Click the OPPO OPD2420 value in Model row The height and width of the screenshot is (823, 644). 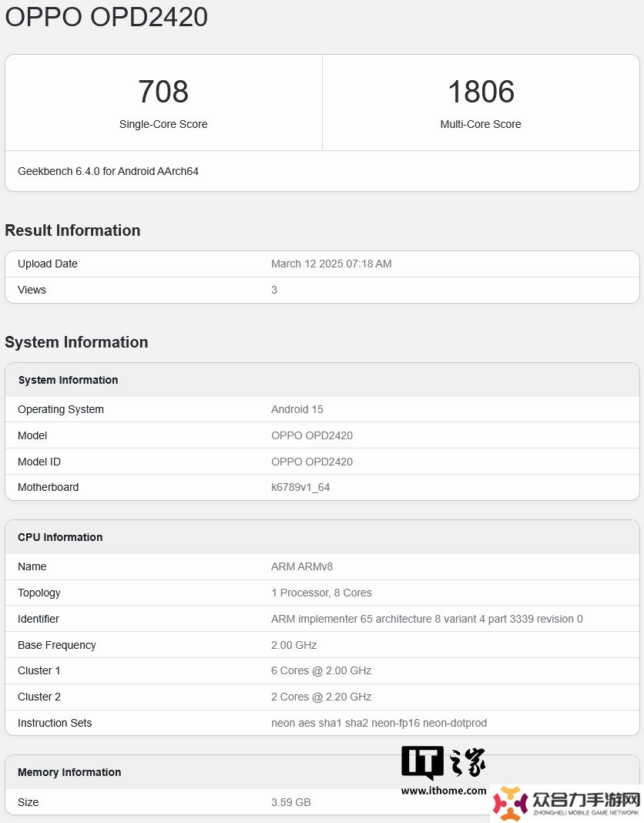312,435
